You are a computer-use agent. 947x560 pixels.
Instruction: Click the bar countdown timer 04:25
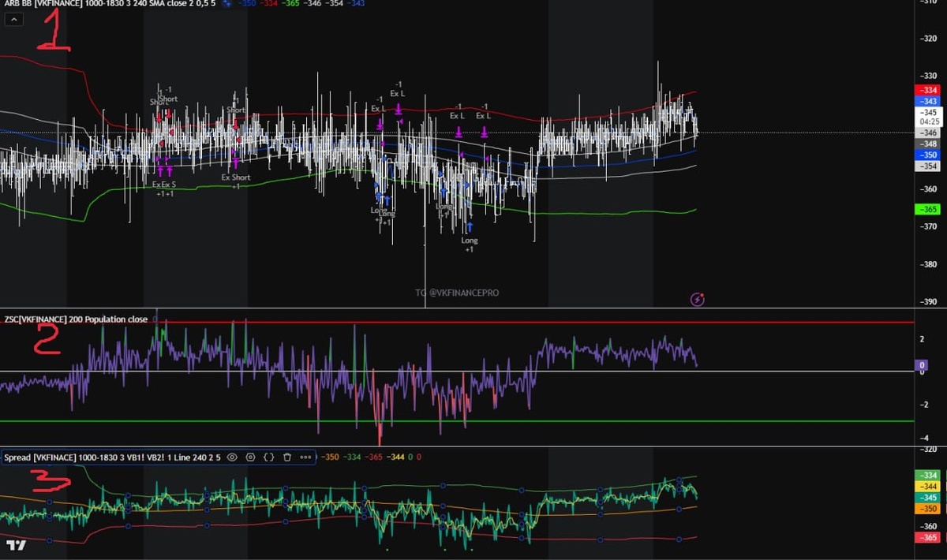click(x=929, y=122)
